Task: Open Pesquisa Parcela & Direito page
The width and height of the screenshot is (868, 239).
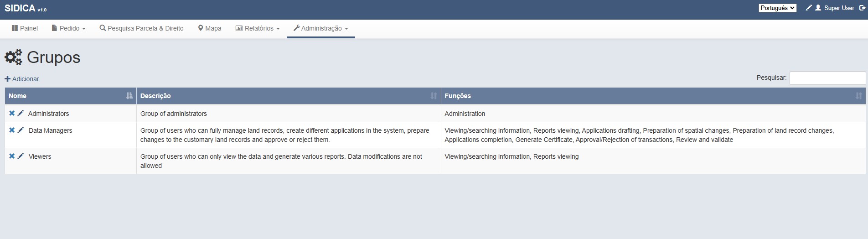Action: [x=141, y=28]
